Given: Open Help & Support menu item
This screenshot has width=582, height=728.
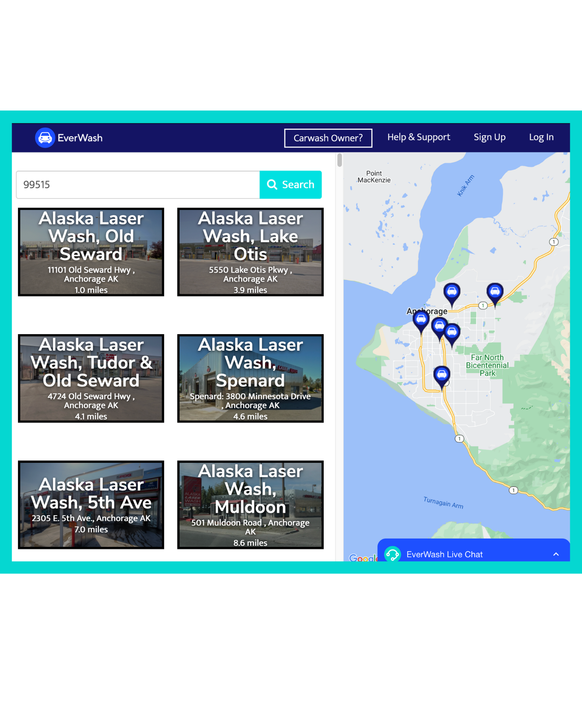Looking at the screenshot, I should [419, 137].
